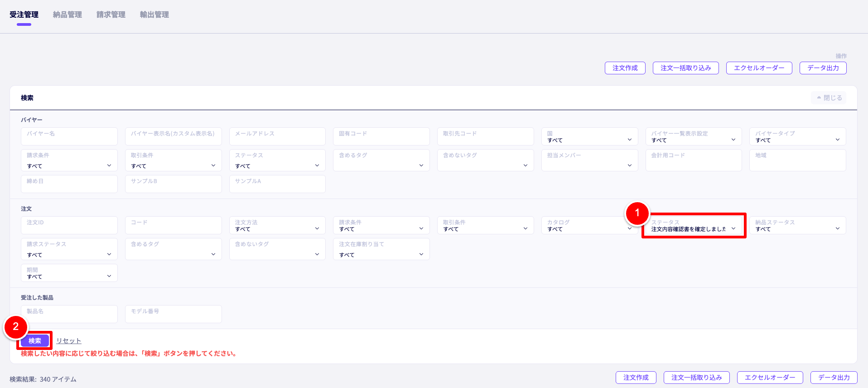
Task: Open the 国 dropdown
Action: pyautogui.click(x=589, y=137)
